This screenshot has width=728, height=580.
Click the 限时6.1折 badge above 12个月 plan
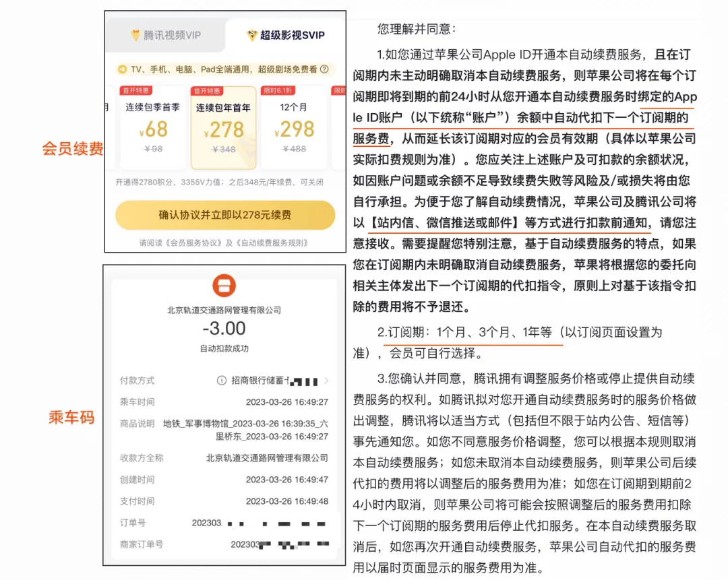tap(278, 92)
